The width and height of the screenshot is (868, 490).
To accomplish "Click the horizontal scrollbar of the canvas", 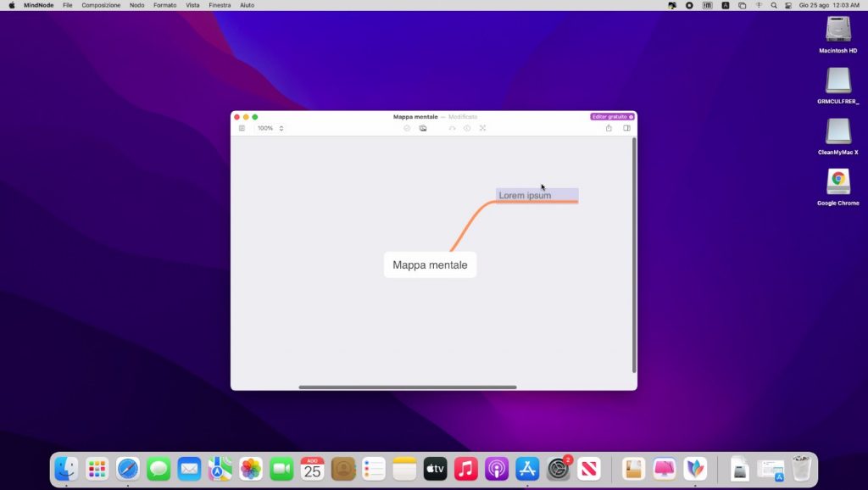I will click(x=407, y=387).
